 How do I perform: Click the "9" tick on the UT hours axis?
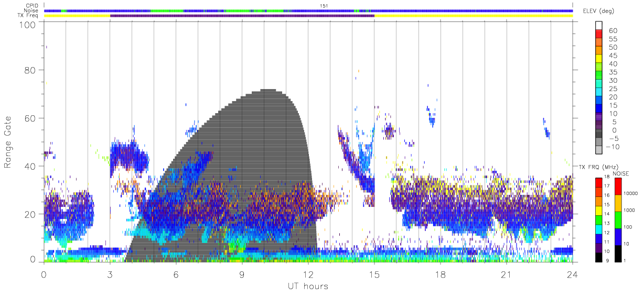coord(242,274)
